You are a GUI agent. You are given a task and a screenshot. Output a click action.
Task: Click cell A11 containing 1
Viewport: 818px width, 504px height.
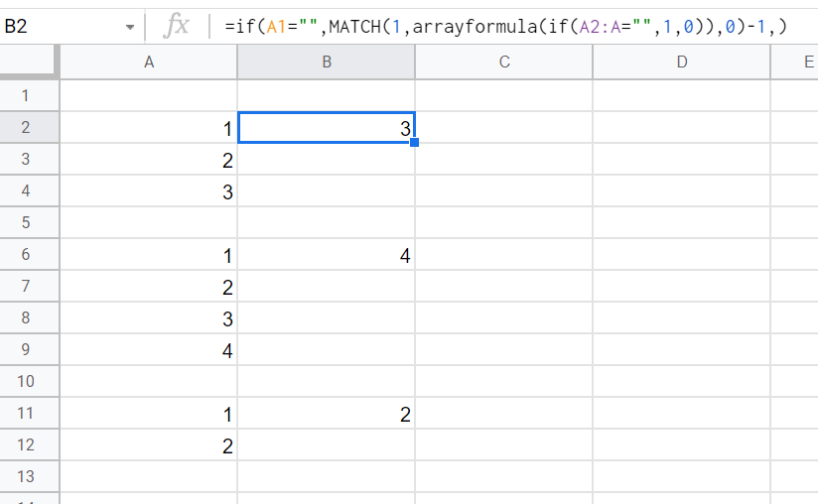149,413
